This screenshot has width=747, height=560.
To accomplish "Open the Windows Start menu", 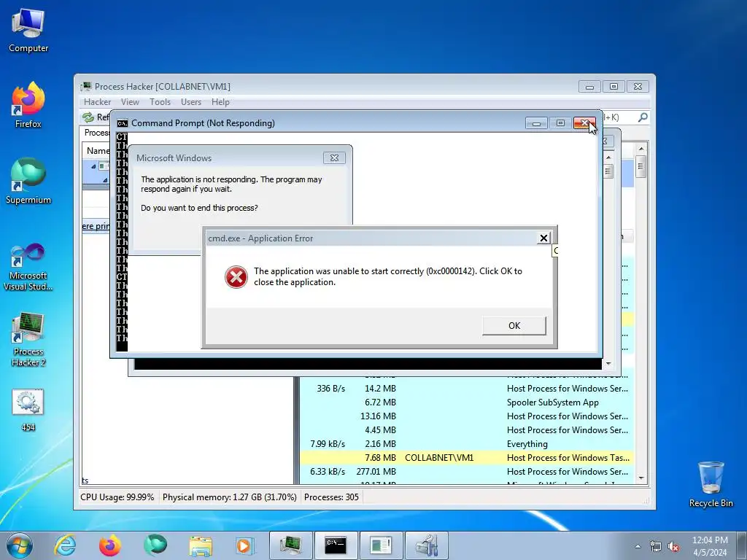I will [x=19, y=545].
